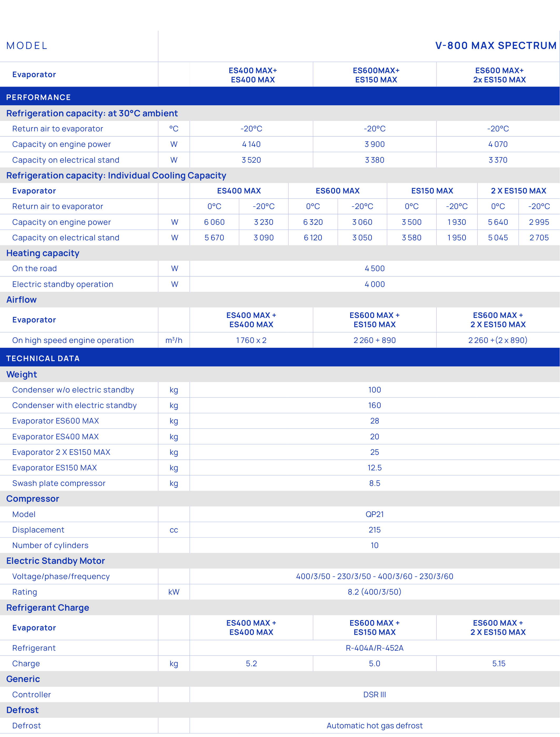Select the Refrigerant Charge heading

coord(48,608)
